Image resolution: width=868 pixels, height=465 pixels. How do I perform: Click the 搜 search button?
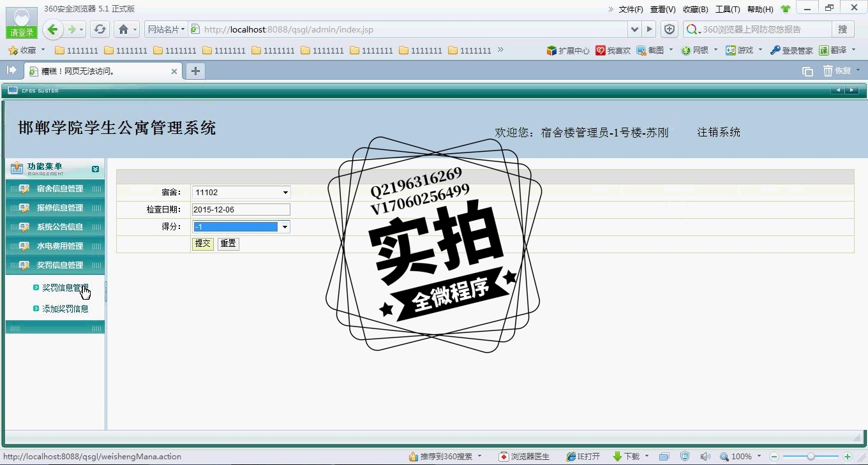coord(842,29)
